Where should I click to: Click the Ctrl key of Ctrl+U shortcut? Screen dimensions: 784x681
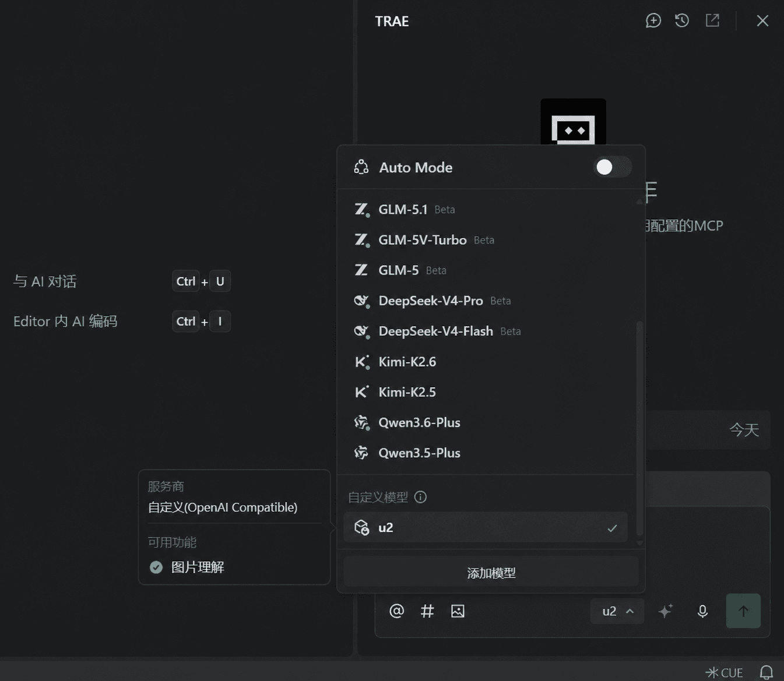point(186,281)
